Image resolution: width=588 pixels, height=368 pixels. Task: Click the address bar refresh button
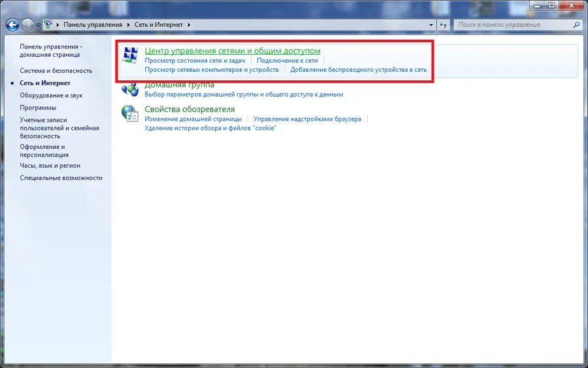[443, 25]
